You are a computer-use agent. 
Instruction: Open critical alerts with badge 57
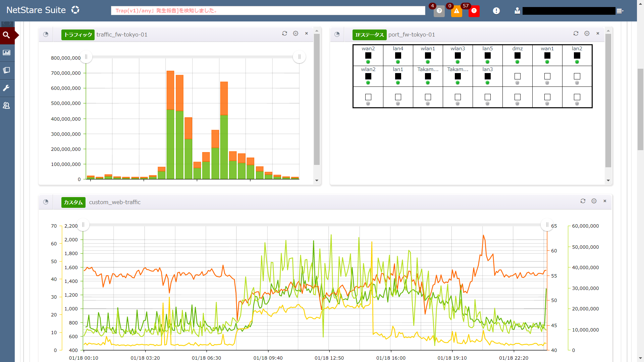click(474, 11)
